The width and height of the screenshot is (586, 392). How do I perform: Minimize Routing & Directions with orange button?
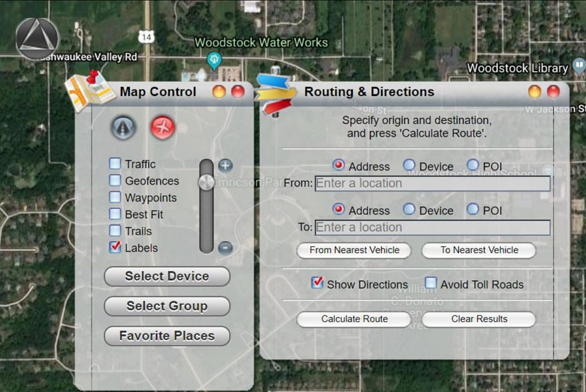pyautogui.click(x=535, y=92)
